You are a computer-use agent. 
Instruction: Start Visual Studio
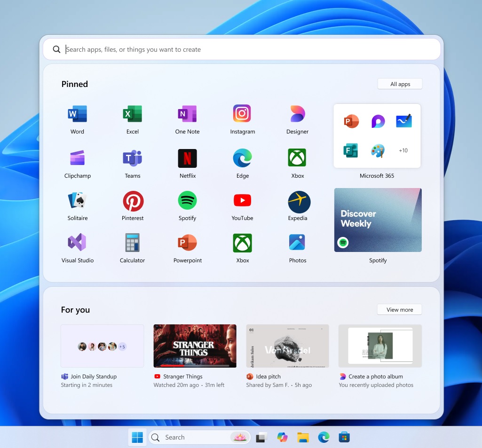coord(77,243)
